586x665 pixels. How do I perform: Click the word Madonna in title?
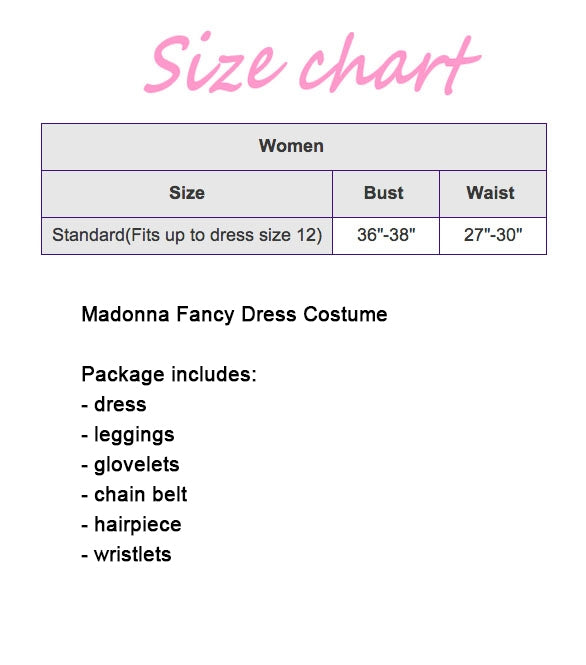tap(126, 314)
